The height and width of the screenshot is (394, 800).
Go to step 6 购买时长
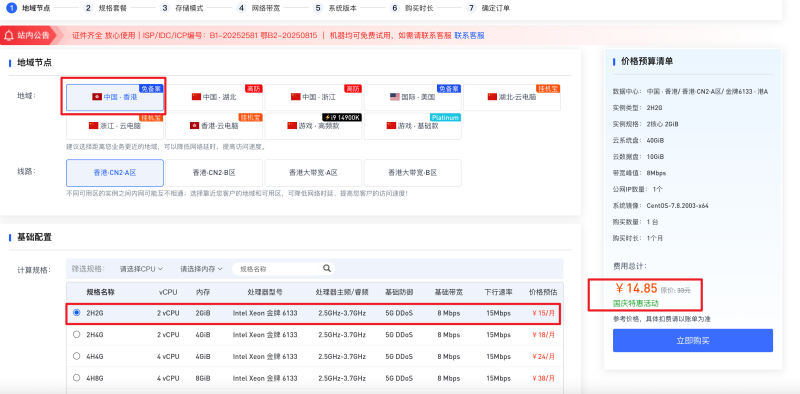coord(412,8)
